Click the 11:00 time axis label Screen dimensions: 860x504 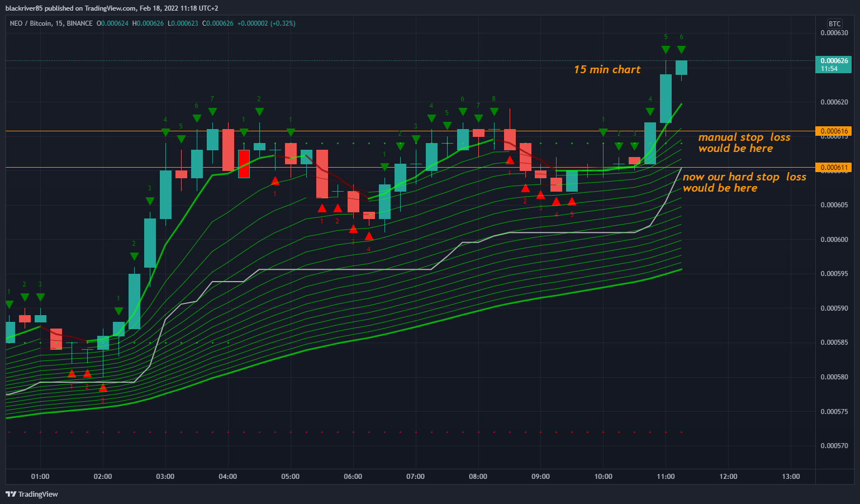pos(666,477)
